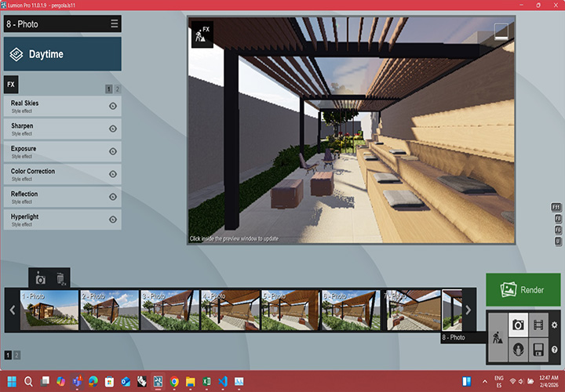The width and height of the screenshot is (565, 392).
Task: Toggle visibility of Hyperlight effect
Action: pos(113,220)
